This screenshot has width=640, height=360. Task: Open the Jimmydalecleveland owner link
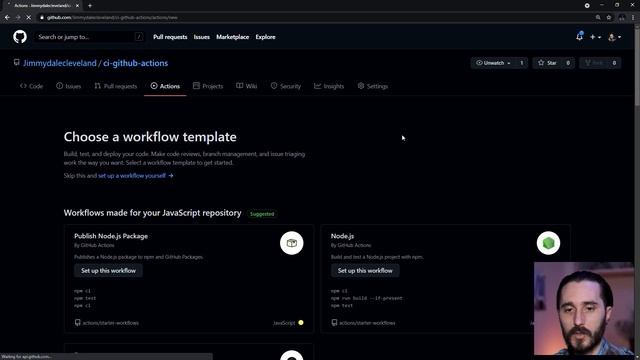point(60,63)
